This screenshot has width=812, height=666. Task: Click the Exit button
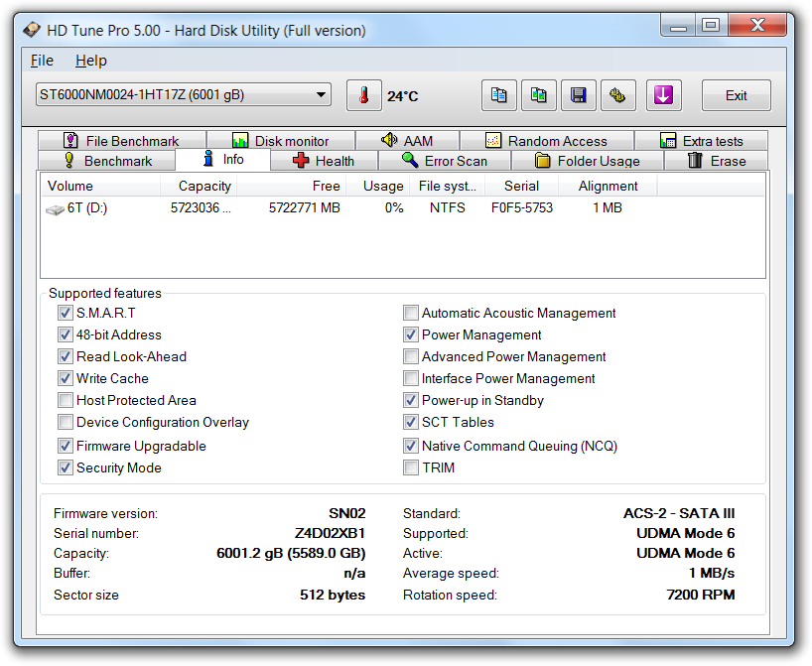pyautogui.click(x=736, y=96)
